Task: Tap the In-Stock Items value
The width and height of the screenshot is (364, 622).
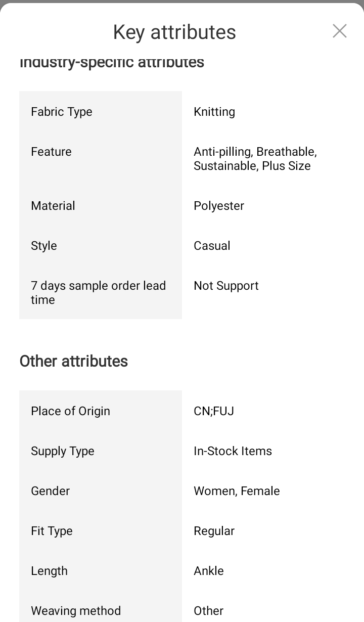Action: click(x=233, y=451)
